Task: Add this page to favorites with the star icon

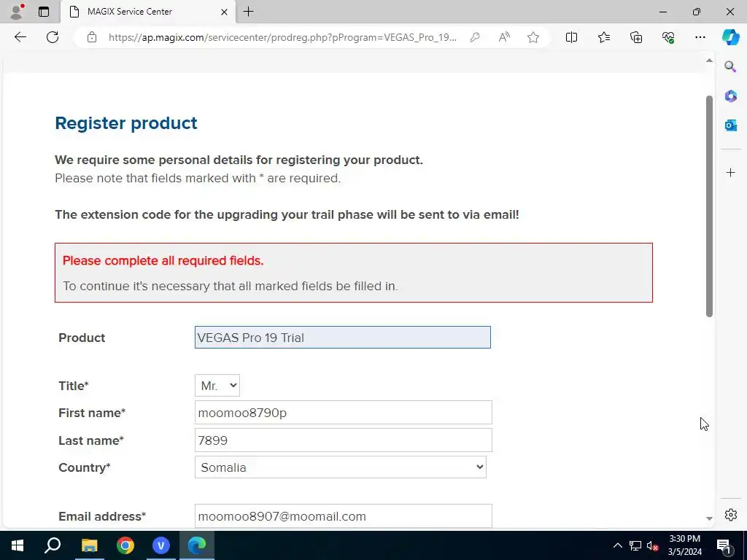Action: pos(533,37)
